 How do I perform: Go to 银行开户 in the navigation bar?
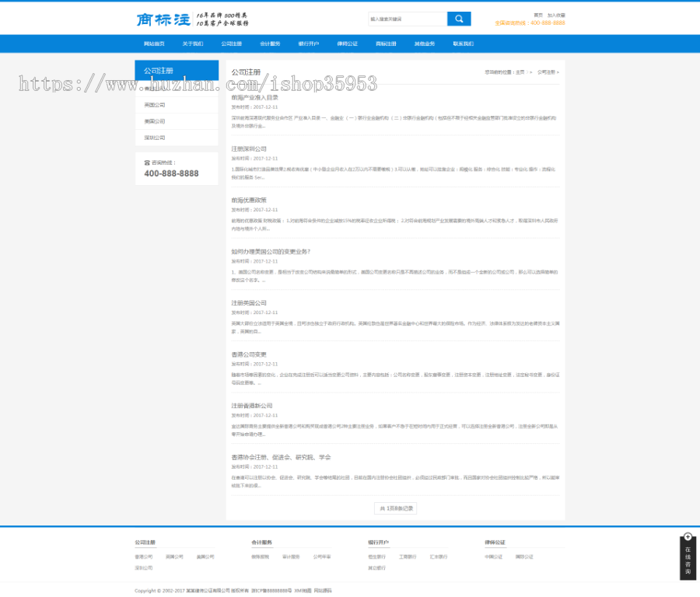click(x=309, y=44)
